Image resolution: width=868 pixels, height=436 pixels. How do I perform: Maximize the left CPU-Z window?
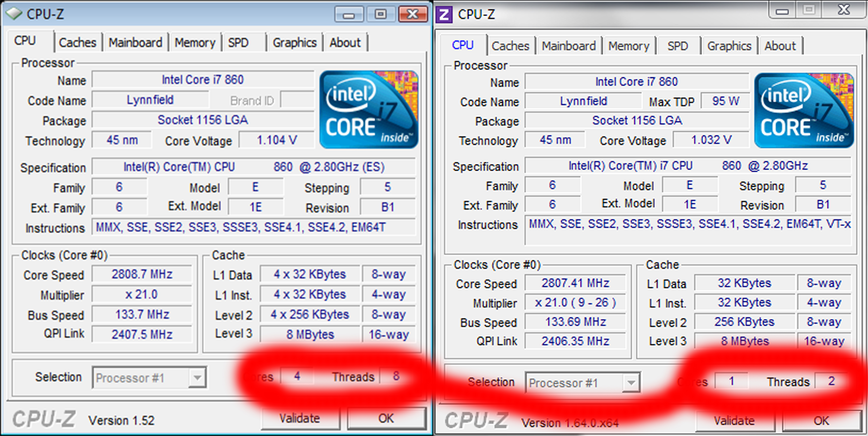(380, 14)
